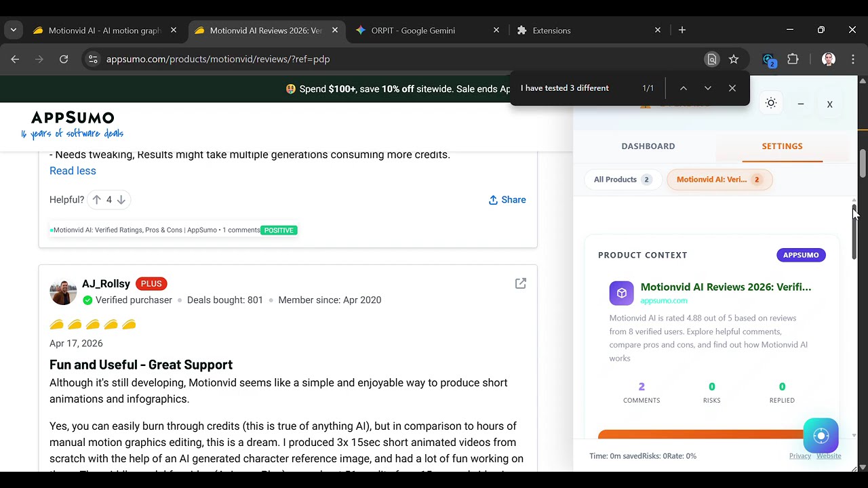Click the AJ_Rollsy reviewer name
The width and height of the screenshot is (868, 488).
click(x=106, y=283)
